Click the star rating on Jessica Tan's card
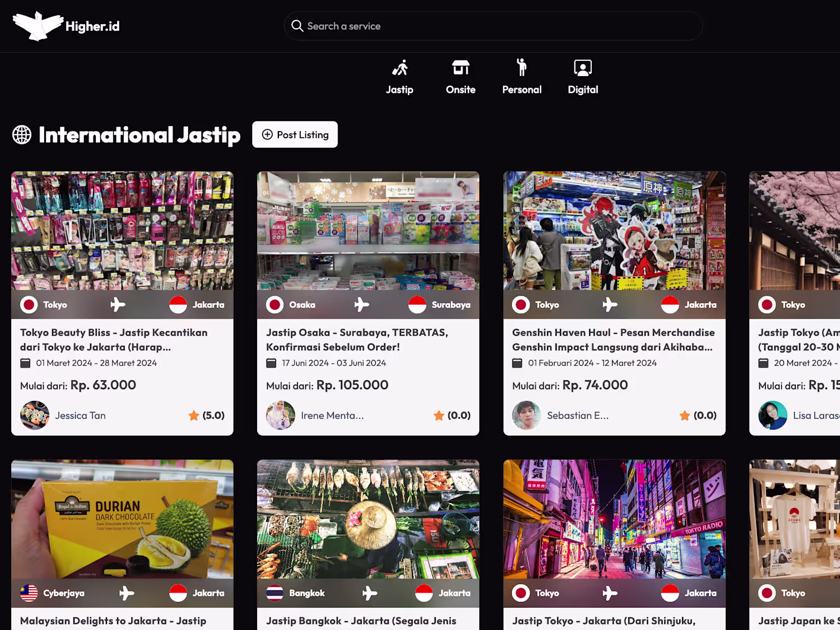840x630 pixels. 207,416
